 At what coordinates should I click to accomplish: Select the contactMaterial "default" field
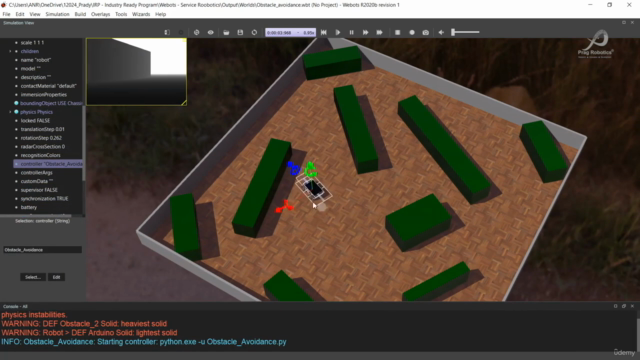[48, 86]
